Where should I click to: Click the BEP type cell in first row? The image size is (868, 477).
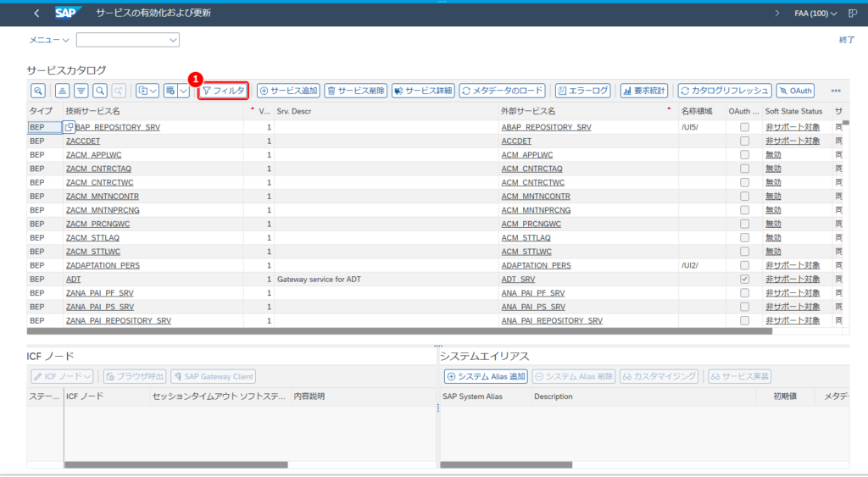45,127
